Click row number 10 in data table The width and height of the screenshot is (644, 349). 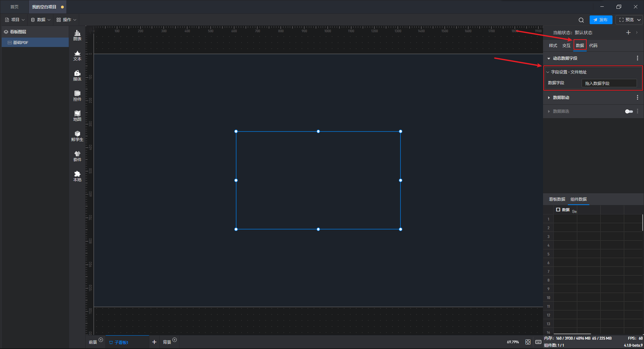coord(548,298)
